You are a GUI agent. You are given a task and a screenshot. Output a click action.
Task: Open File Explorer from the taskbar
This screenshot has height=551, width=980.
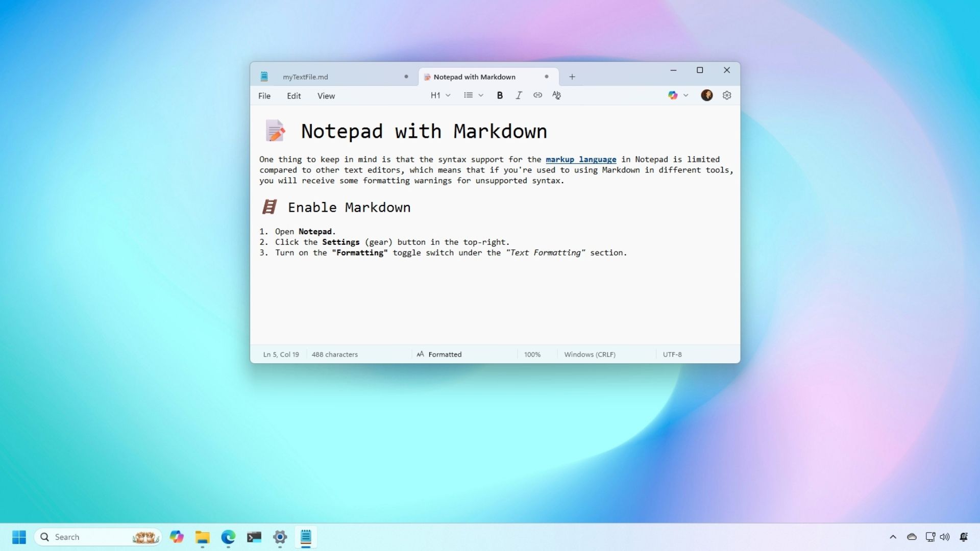[x=202, y=537]
